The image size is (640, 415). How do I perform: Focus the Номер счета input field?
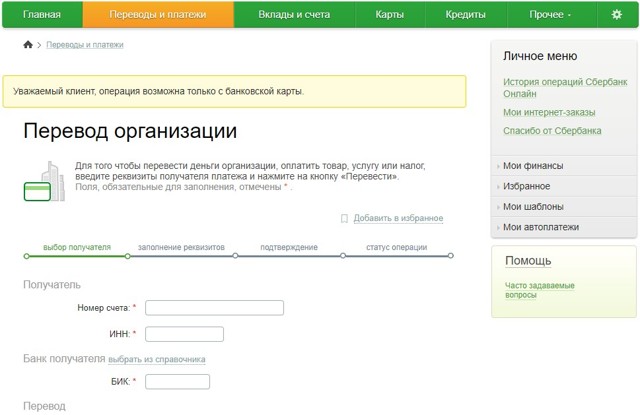214,308
